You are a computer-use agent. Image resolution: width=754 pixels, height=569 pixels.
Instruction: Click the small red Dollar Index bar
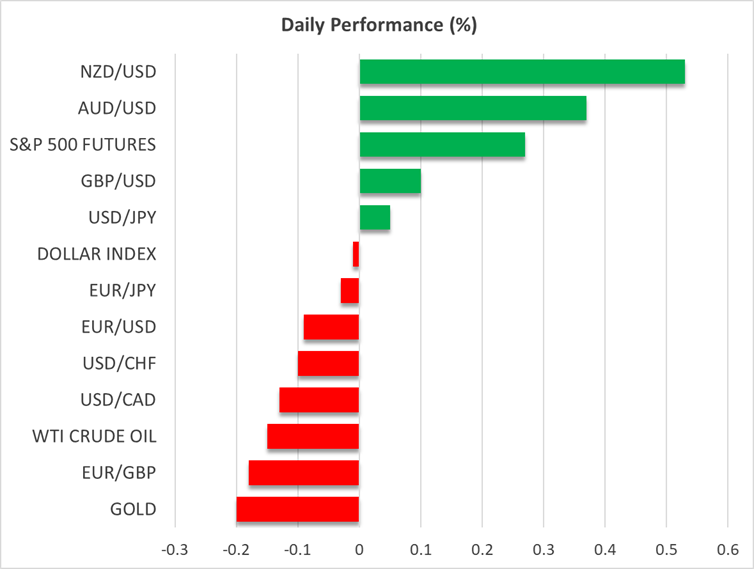[356, 254]
